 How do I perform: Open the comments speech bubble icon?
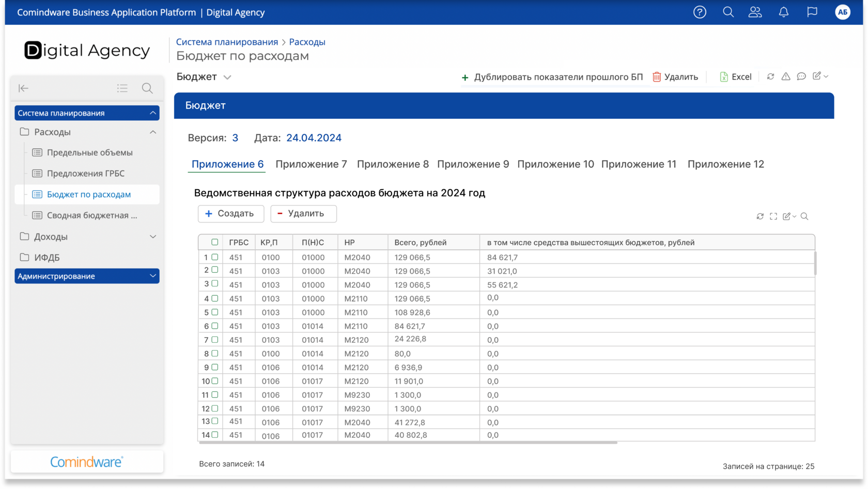[x=801, y=76]
